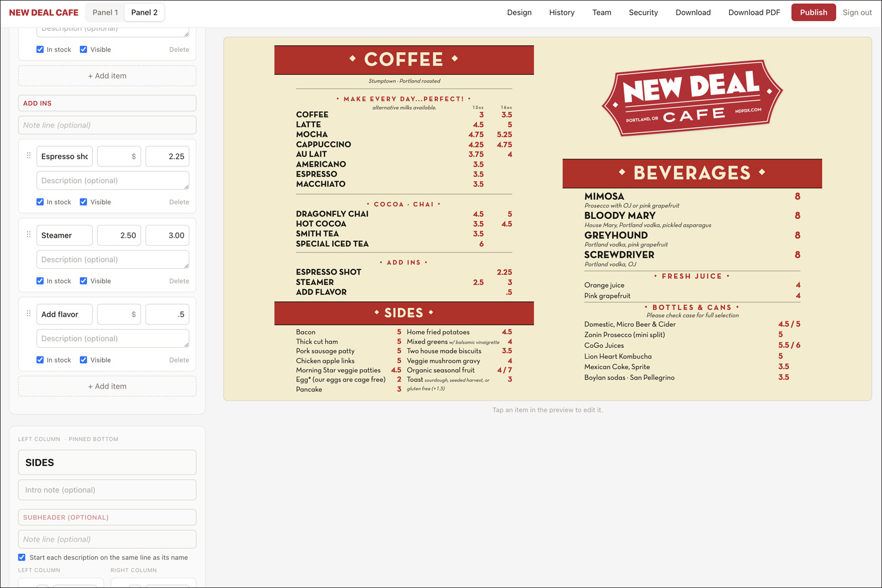The width and height of the screenshot is (882, 588).
Task: Click 'Home fried potatoes' in the preview
Action: coord(438,332)
